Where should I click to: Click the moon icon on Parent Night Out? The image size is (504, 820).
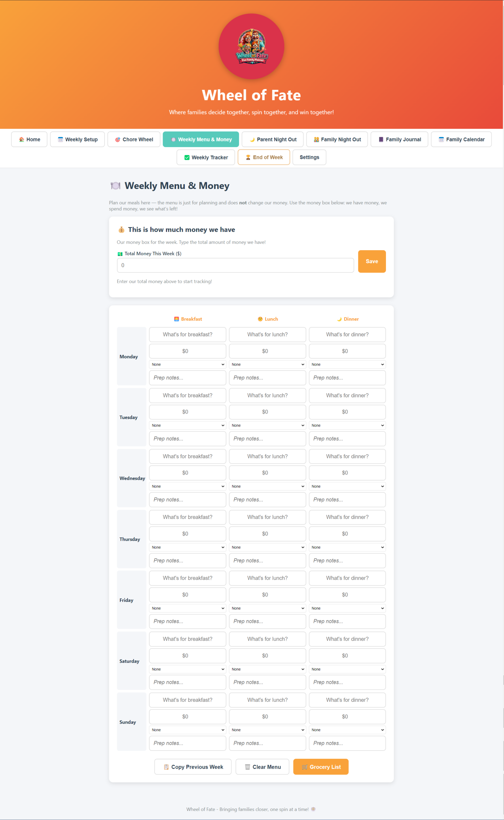pyautogui.click(x=252, y=139)
